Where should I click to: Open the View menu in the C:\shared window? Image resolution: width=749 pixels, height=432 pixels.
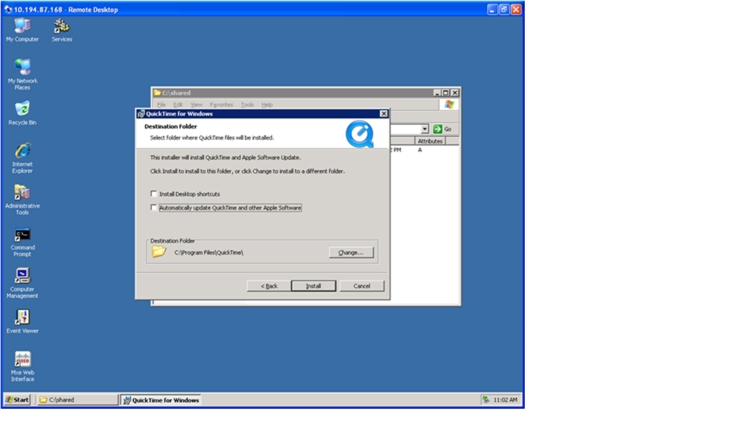click(196, 105)
